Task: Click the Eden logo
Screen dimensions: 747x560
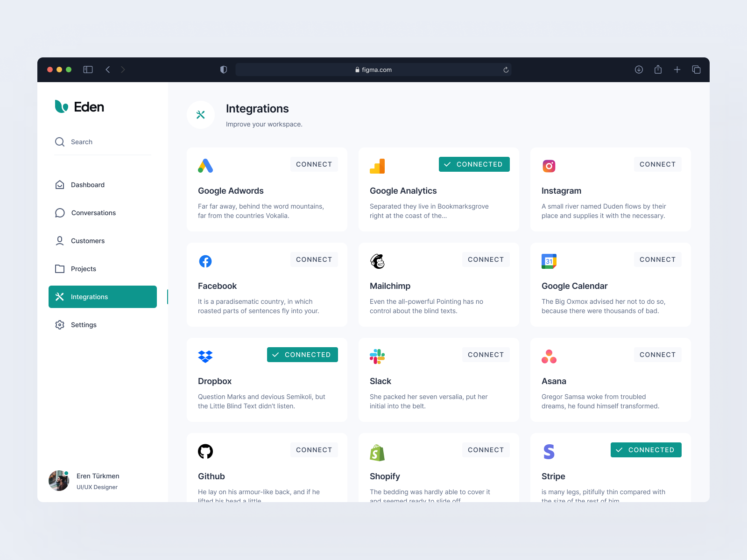Action: click(79, 106)
